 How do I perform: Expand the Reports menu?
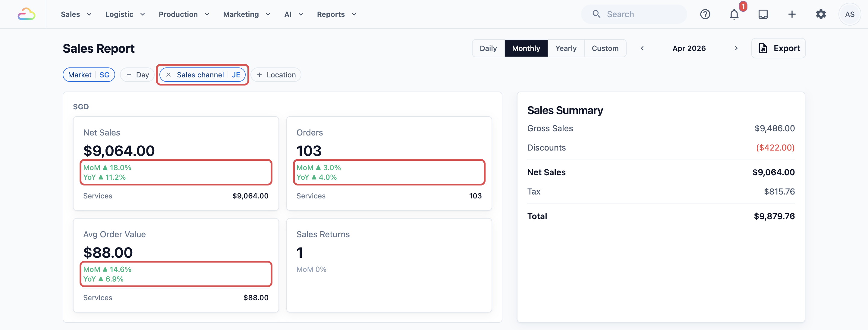point(337,14)
